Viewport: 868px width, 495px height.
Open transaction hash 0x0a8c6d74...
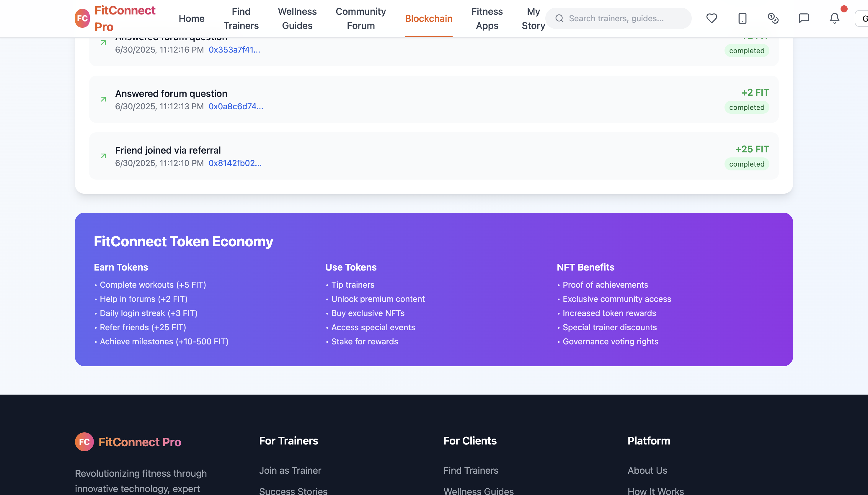pos(236,106)
